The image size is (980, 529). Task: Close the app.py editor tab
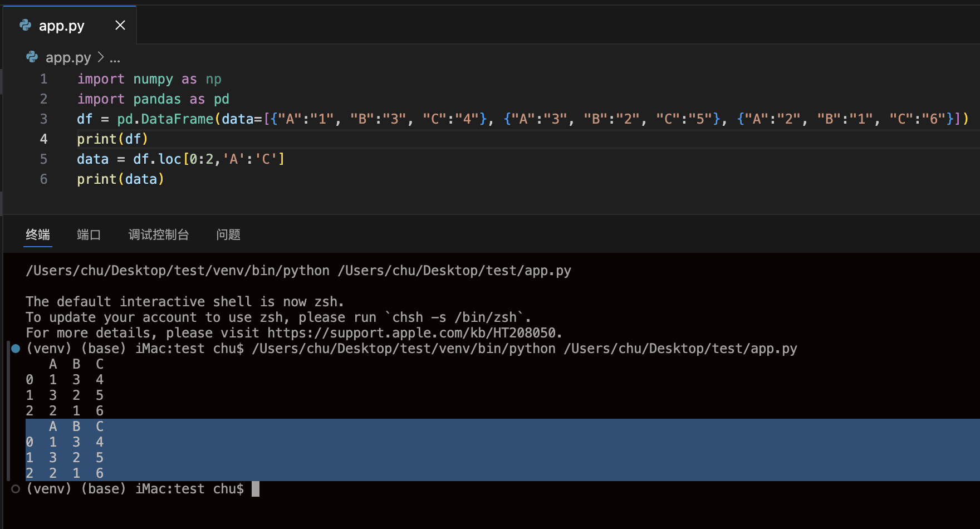[120, 25]
